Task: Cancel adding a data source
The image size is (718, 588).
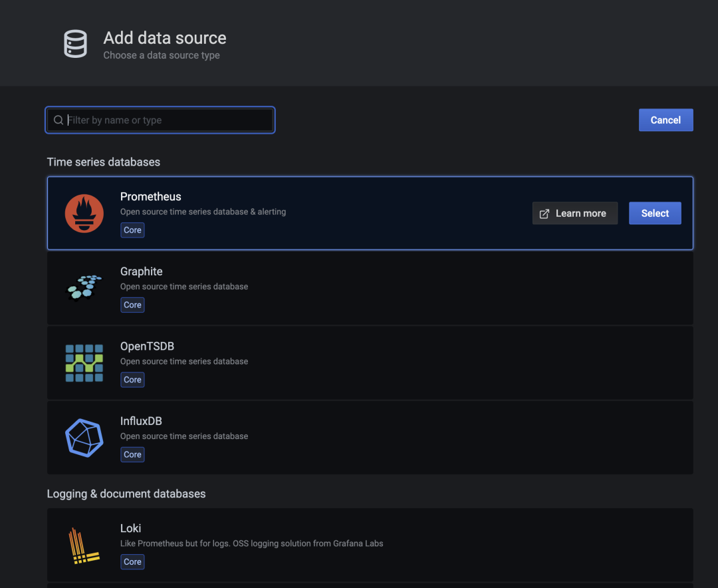Action: [665, 120]
